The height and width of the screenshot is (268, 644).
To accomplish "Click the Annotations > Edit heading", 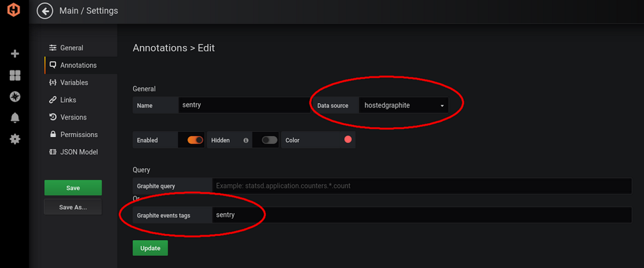I will tap(173, 48).
